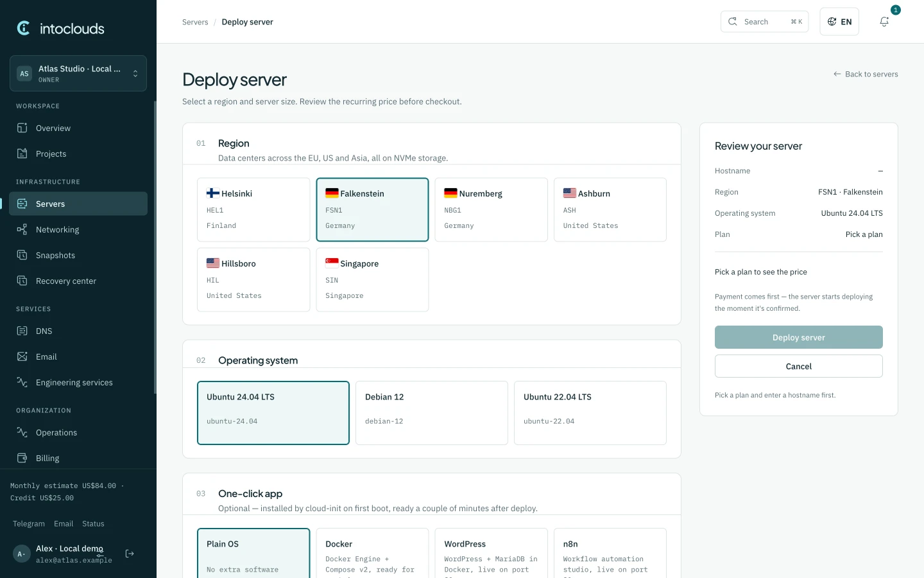The width and height of the screenshot is (924, 578).
Task: Open the footer Email support link
Action: click(64, 523)
